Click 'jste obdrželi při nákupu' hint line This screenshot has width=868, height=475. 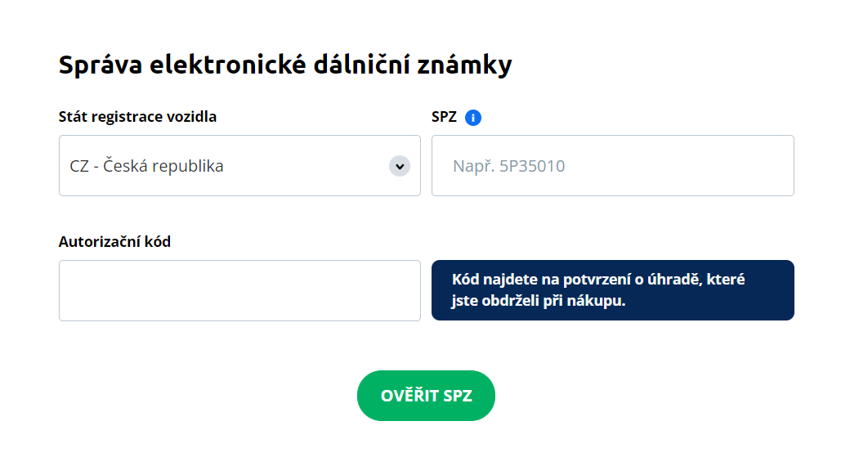coord(538,301)
